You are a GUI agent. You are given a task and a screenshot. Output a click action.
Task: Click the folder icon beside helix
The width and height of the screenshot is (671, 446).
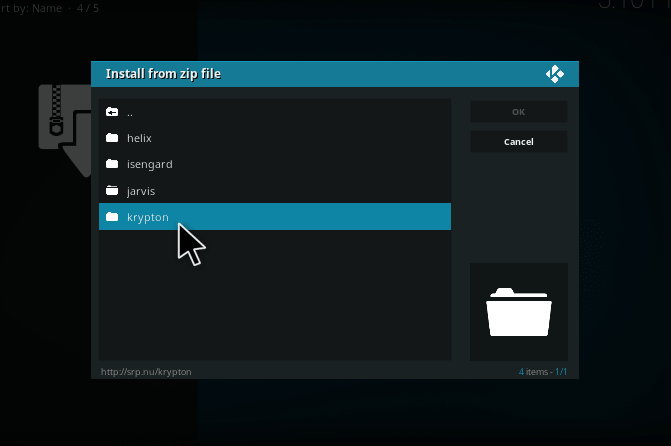coord(112,138)
